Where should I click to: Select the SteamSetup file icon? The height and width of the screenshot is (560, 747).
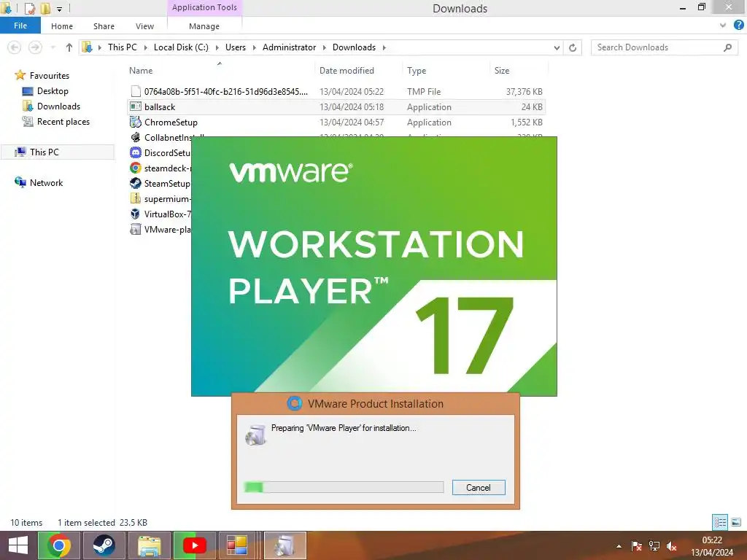(x=136, y=183)
